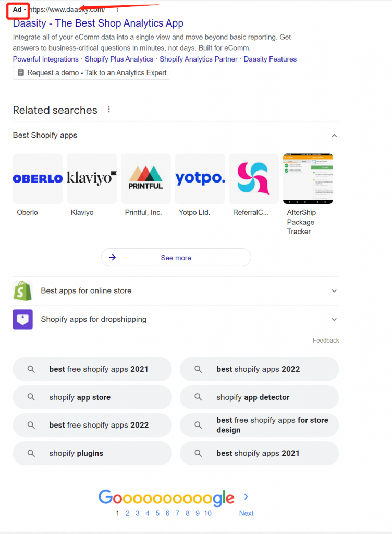392x534 pixels.
Task: Open Shopify Plus Analytics link
Action: [x=119, y=59]
